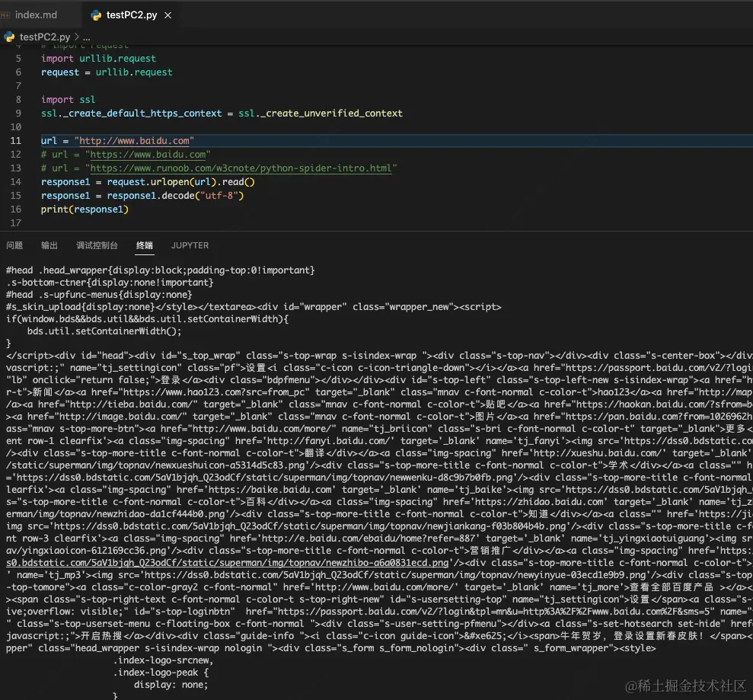Select the testPC2.py editor tab
The image size is (753, 700).
[x=131, y=15]
